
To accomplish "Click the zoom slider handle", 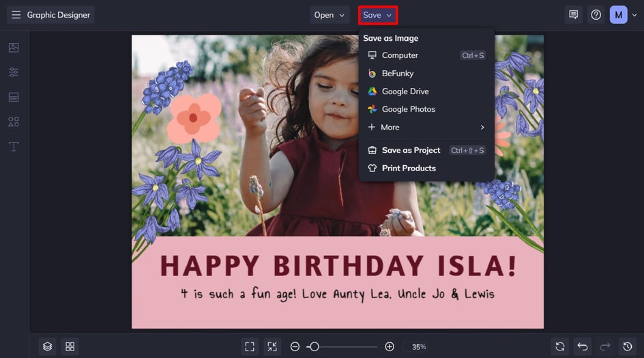I will (314, 346).
